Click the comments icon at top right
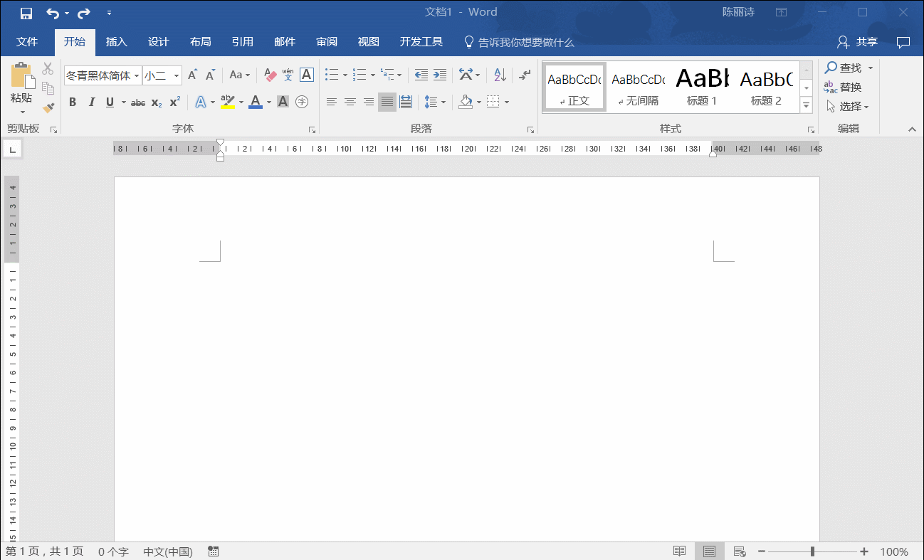This screenshot has width=924, height=560. [903, 42]
